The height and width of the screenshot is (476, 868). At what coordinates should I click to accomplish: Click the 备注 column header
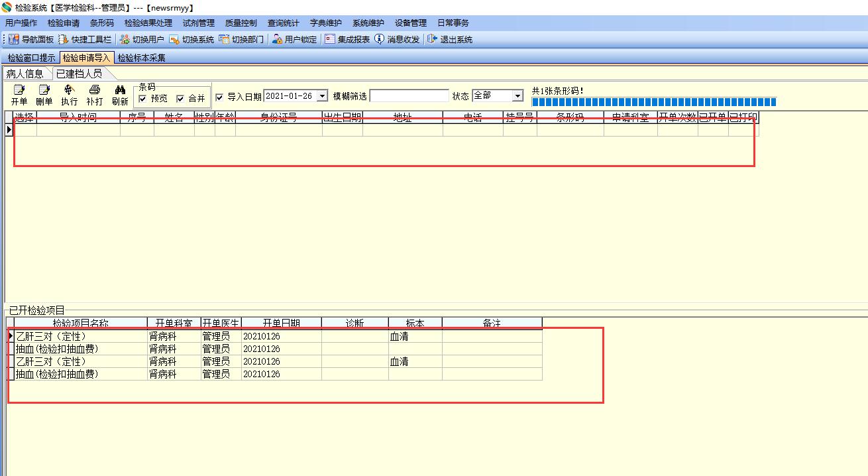point(492,324)
